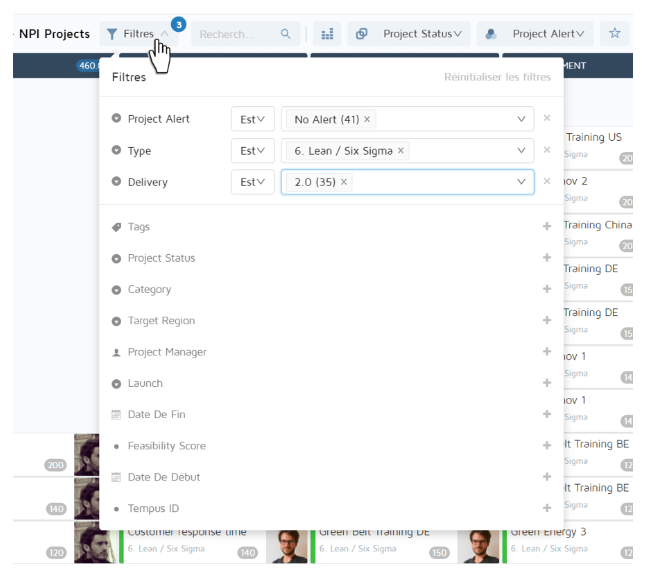This screenshot has width=647, height=584.
Task: Remove the 6. Lean / Six Sigma tag
Action: (x=401, y=151)
